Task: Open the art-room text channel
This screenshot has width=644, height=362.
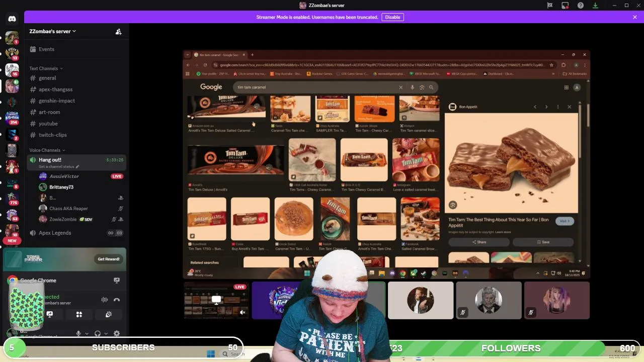Action: point(75,112)
